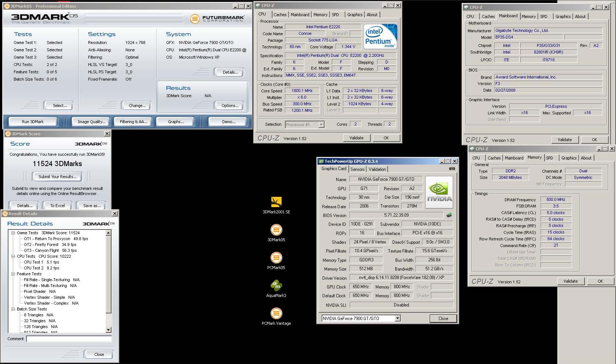Open the SPD tab in CPU-Z CPU window
Image resolution: width=616 pixels, height=364 pixels.
click(x=335, y=15)
